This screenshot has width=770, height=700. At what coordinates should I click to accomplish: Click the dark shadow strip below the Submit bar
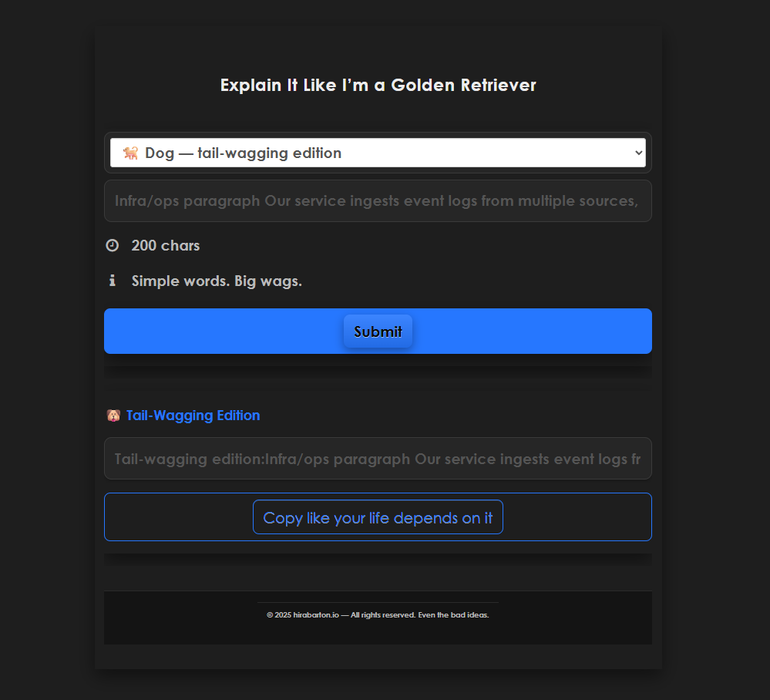pos(378,372)
